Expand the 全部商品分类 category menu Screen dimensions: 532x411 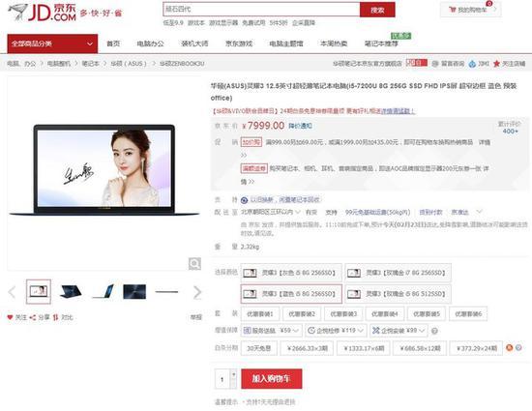(x=52, y=44)
